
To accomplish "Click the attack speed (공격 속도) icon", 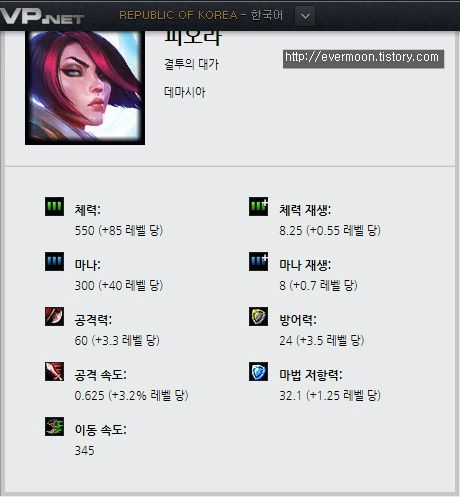I will pyautogui.click(x=54, y=371).
